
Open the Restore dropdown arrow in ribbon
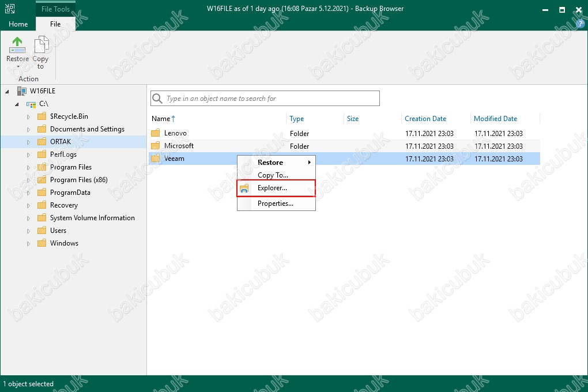point(18,67)
